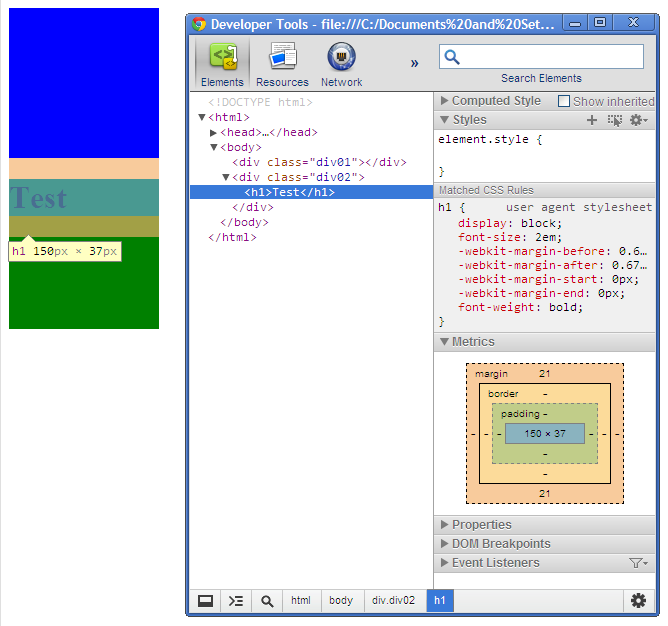Click the -webkit-margin-before property
668x626 pixels.
coord(553,251)
